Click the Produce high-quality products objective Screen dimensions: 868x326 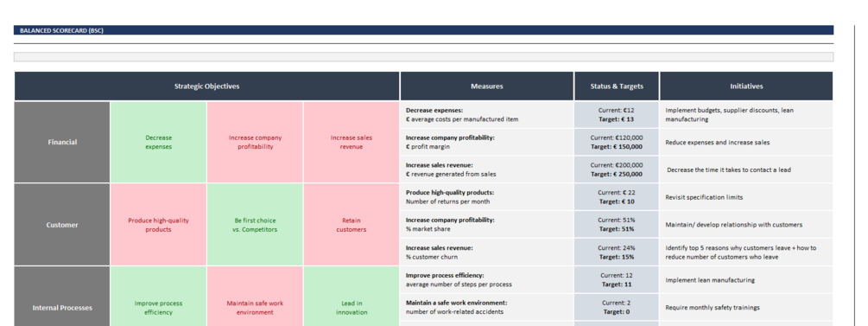pyautogui.click(x=158, y=225)
